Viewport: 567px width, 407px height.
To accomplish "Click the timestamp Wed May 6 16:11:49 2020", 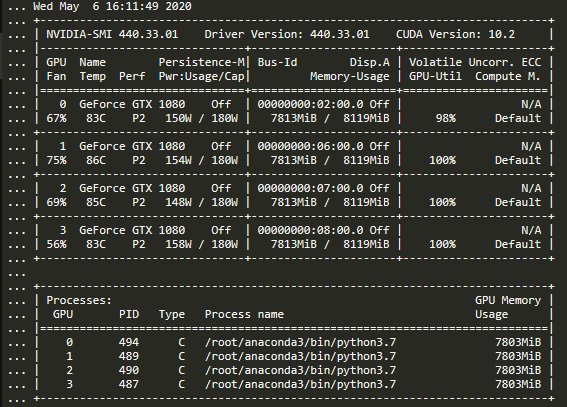I will 112,7.
